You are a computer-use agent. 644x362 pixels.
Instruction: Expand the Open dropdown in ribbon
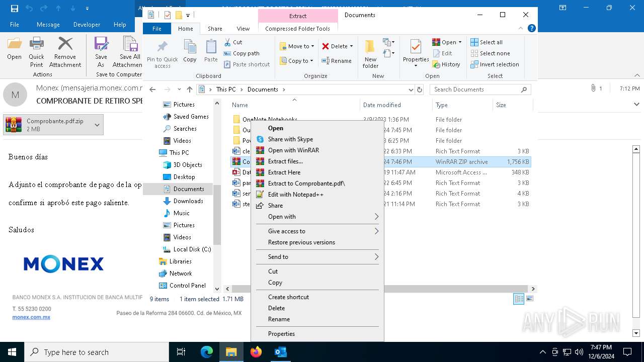[x=460, y=42]
